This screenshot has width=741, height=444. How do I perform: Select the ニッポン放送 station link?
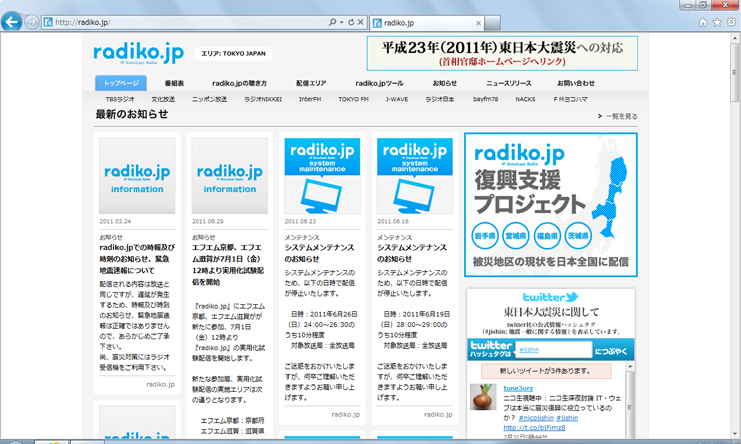coord(209,99)
